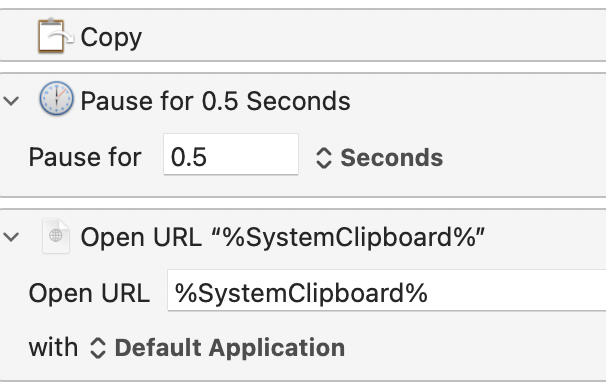Click the "Pause for" field label

[x=85, y=157]
